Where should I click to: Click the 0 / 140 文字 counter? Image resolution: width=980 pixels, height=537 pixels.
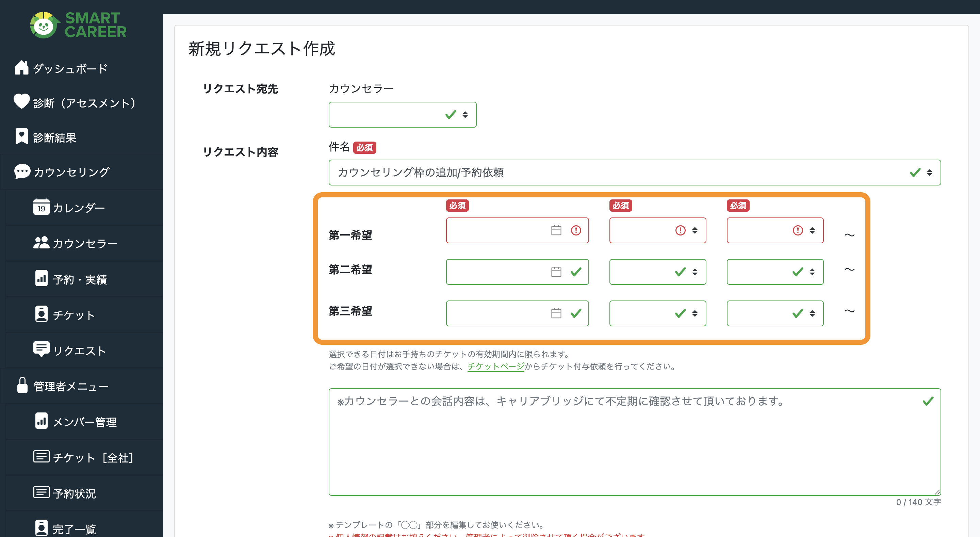[918, 502]
